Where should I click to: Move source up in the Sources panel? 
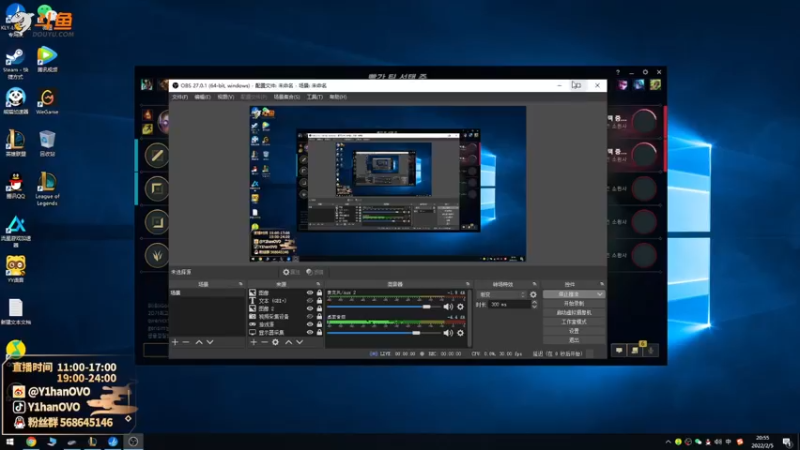point(289,342)
